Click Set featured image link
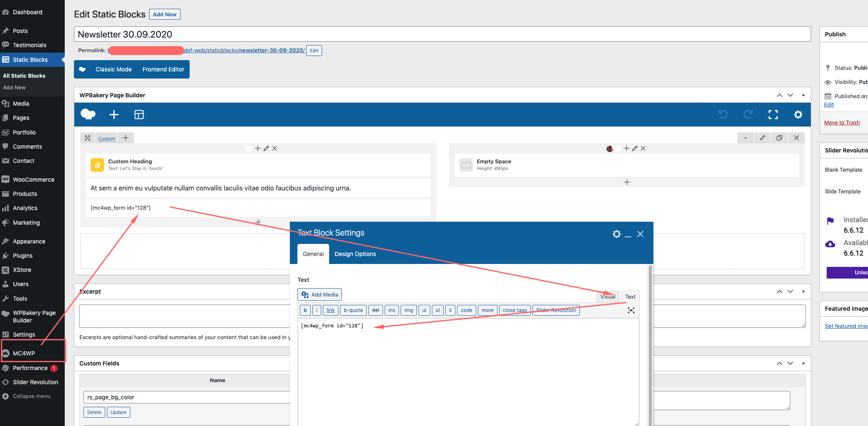The width and height of the screenshot is (868, 426). click(x=846, y=326)
